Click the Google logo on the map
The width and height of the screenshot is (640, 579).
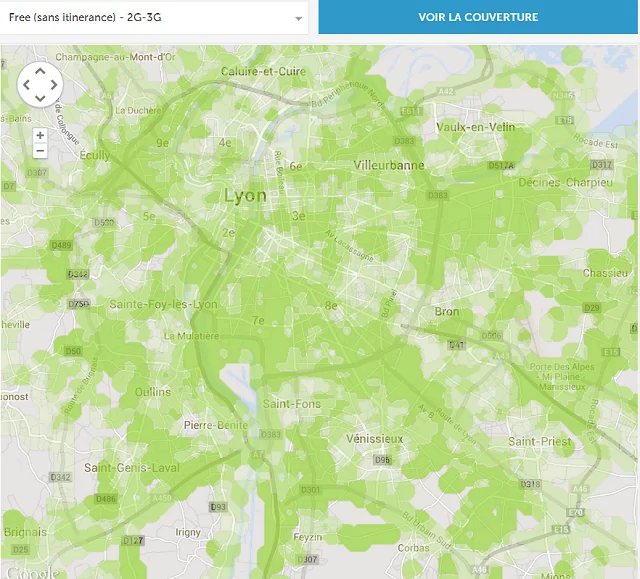pyautogui.click(x=33, y=572)
